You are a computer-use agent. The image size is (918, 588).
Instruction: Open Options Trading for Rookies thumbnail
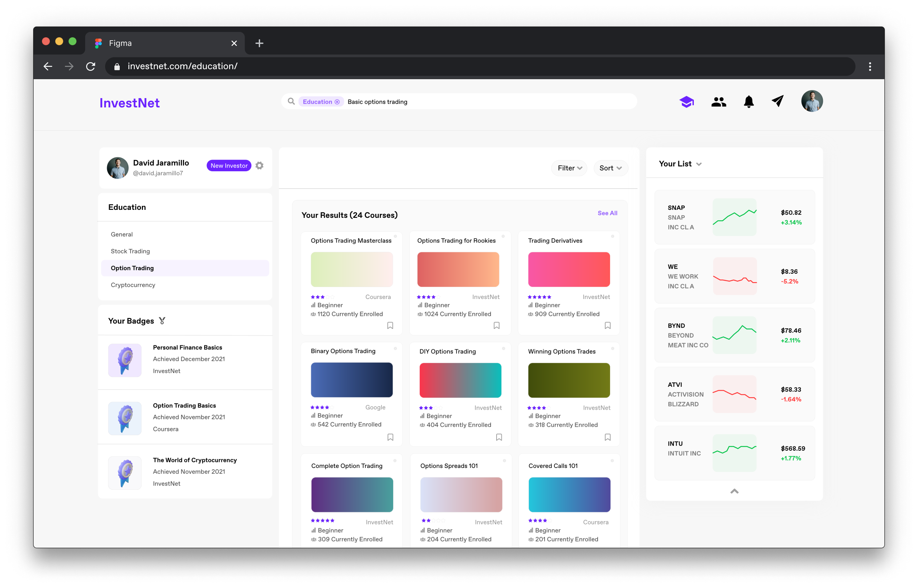pyautogui.click(x=458, y=269)
